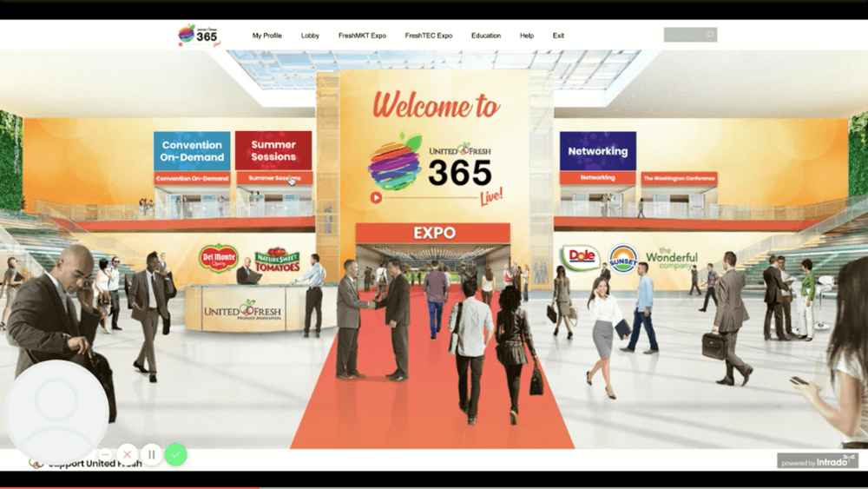Select Education in the top menu

coord(486,36)
